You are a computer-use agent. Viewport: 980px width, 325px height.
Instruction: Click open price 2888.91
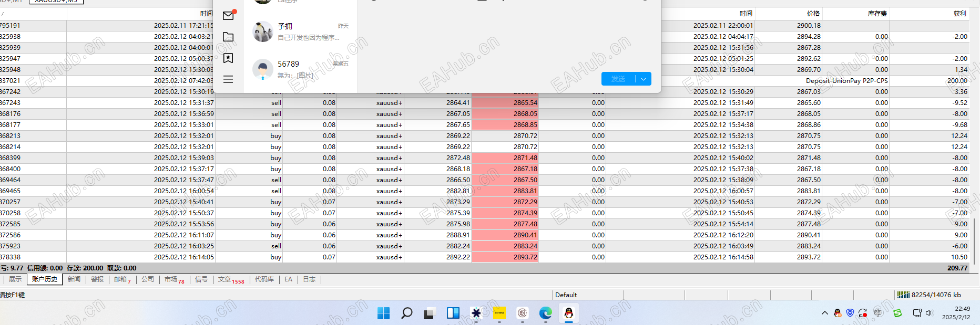(x=458, y=235)
